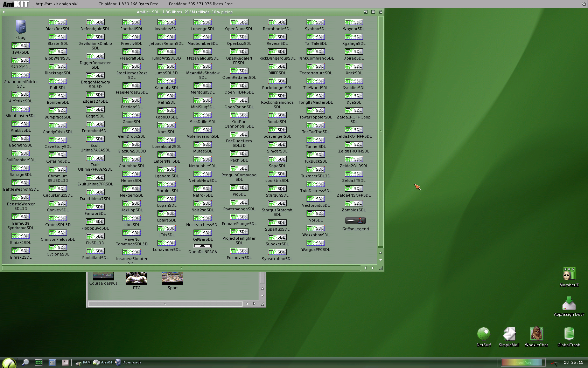Click the http://amikit.amiga.sk/ title text
Screen dimensions: 588x368
(x=57, y=4)
